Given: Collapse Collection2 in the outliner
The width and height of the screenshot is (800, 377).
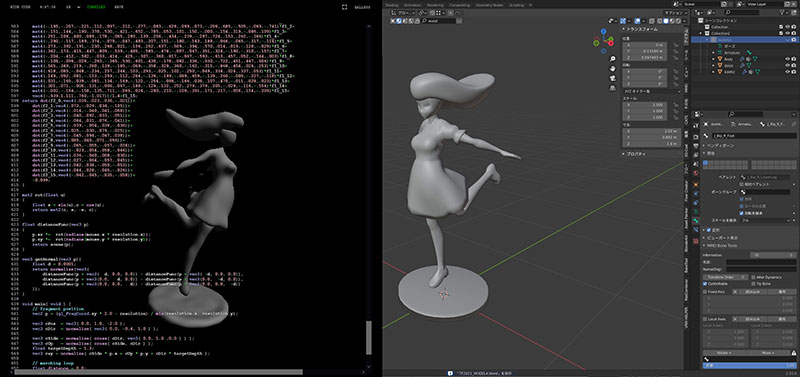Looking at the screenshot, I should (x=701, y=33).
